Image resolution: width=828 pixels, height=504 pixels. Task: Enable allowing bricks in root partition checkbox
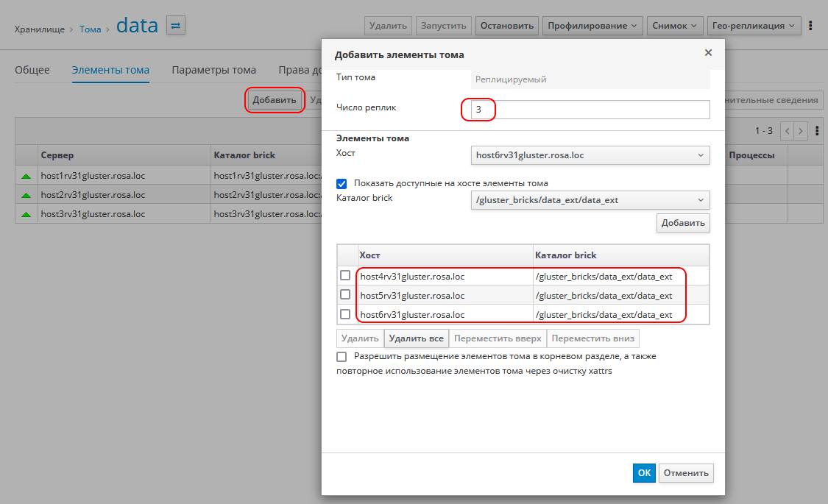coord(342,356)
